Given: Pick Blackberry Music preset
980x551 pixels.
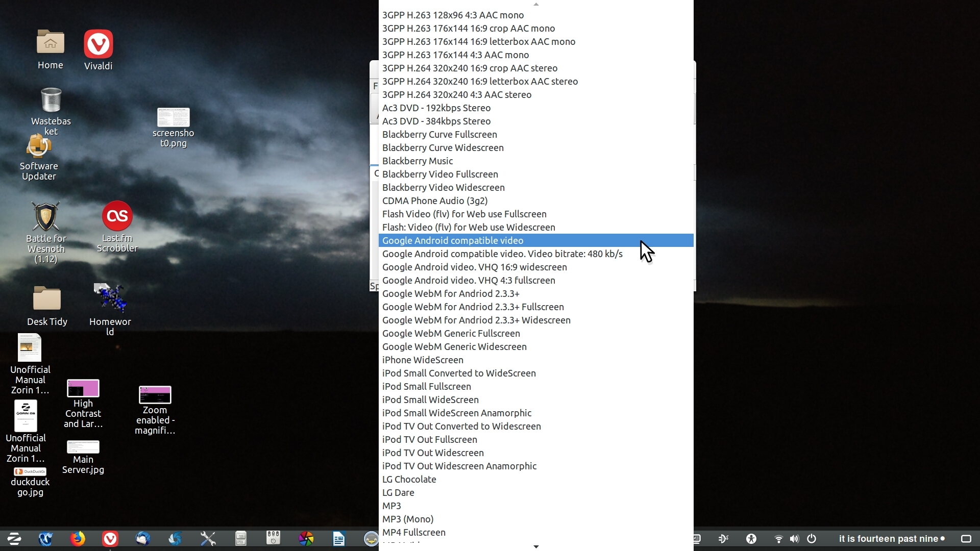Looking at the screenshot, I should click(418, 161).
